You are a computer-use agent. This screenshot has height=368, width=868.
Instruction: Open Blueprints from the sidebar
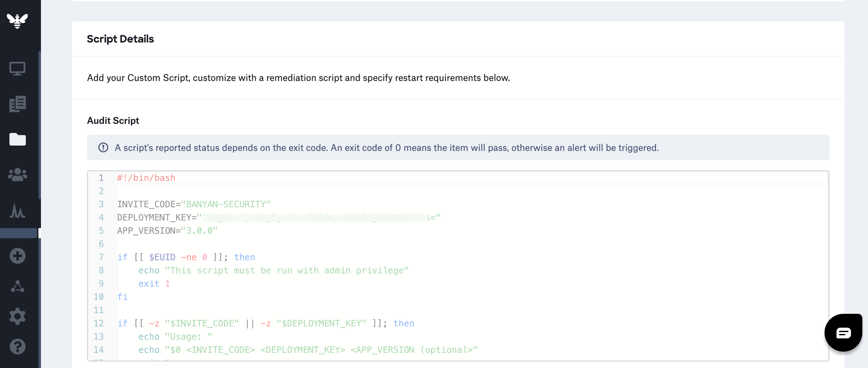[17, 104]
